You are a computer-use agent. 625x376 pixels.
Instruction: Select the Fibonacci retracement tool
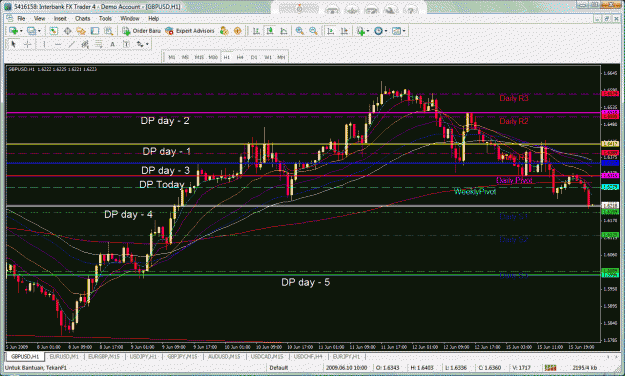(98, 44)
